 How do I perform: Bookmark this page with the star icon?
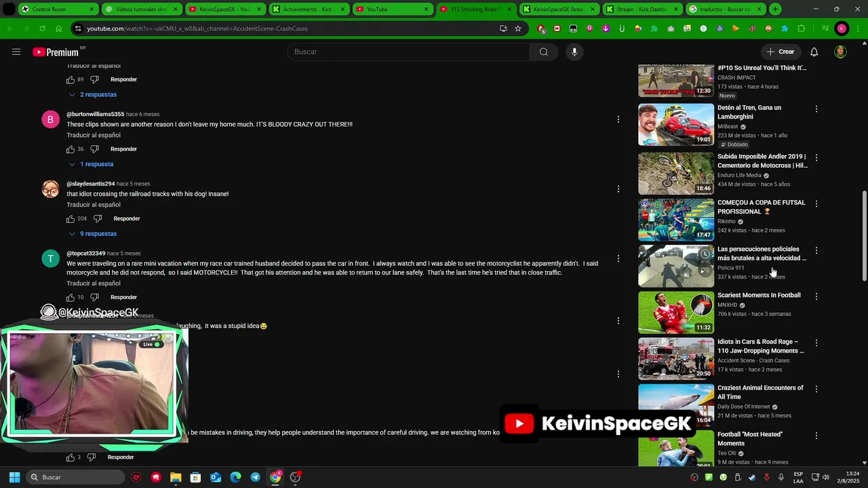[518, 28]
